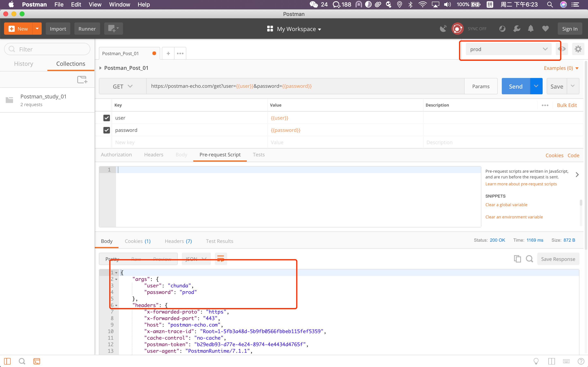Open the tab options three-dot menu
Screen dimensions: 588x367
(x=180, y=53)
